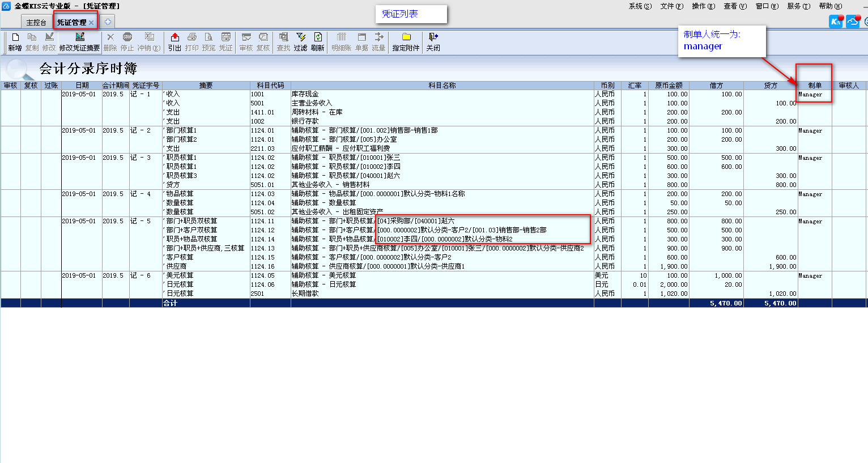The image size is (868, 463).
Task: Refresh the list with 刷新 icon
Action: [318, 37]
